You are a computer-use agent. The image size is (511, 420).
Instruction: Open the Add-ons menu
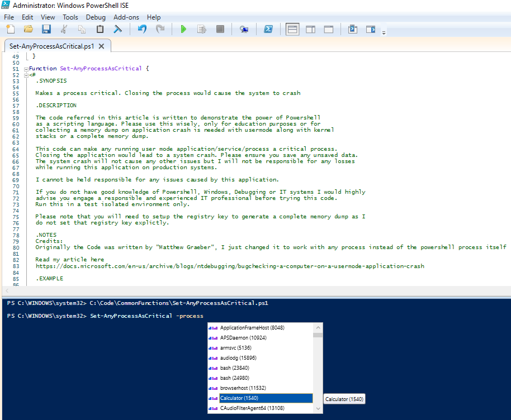pyautogui.click(x=127, y=17)
